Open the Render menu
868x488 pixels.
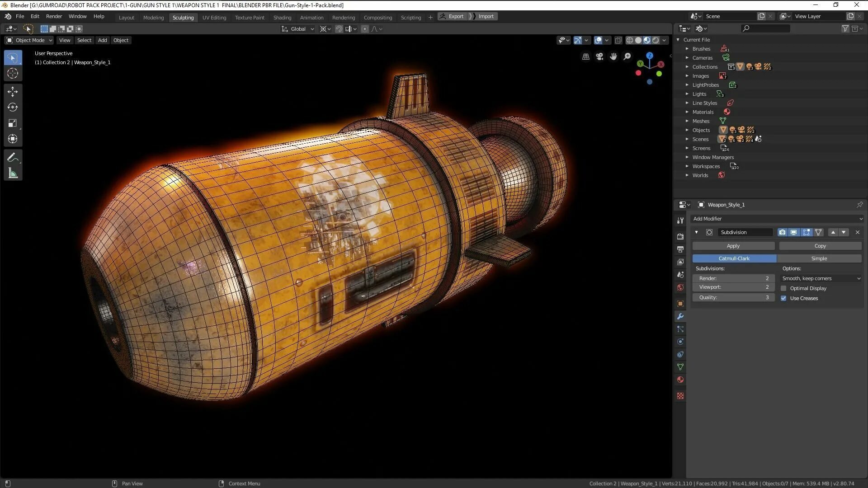[54, 16]
